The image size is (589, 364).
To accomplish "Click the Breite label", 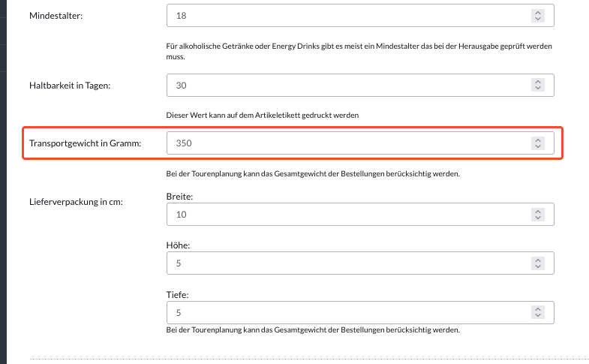I will click(179, 197).
